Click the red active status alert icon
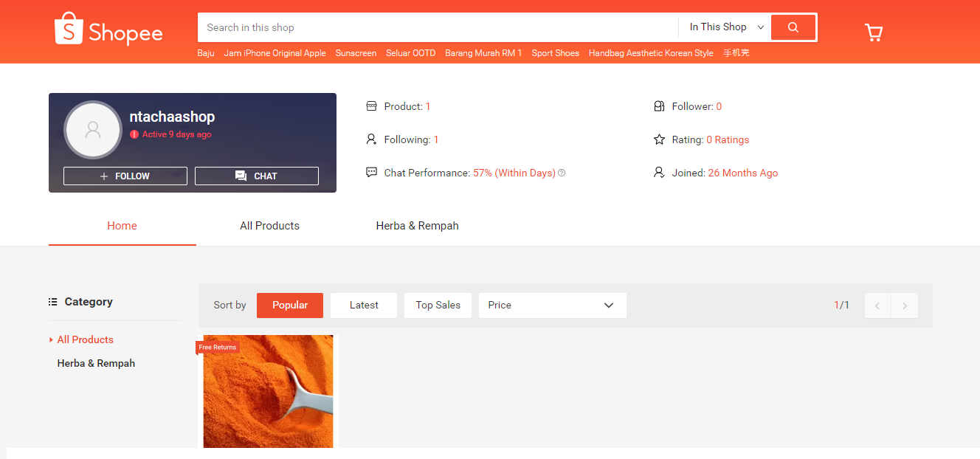Image resolution: width=980 pixels, height=459 pixels. (134, 134)
